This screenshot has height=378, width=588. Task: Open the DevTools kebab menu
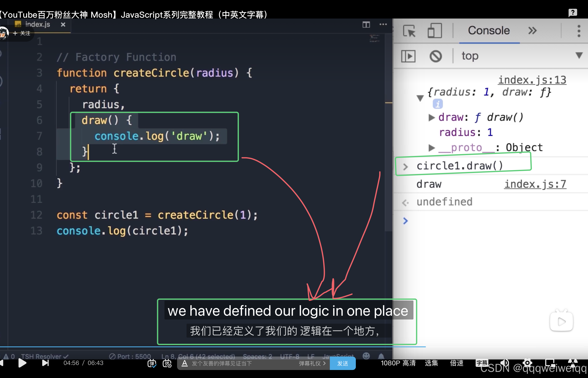579,31
